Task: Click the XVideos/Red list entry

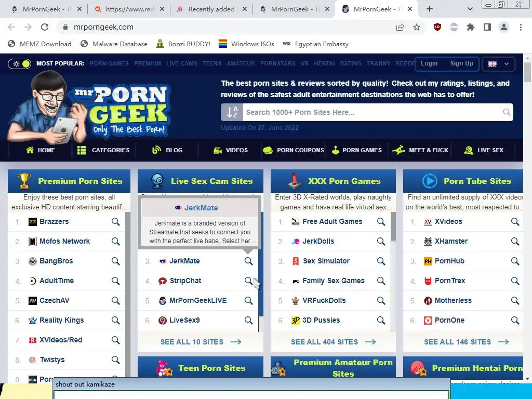Action: pyautogui.click(x=61, y=340)
